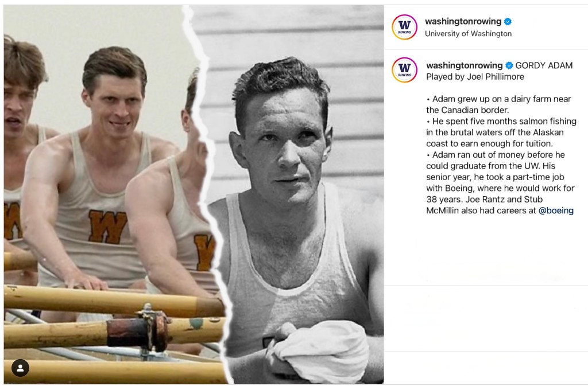Click the washingtonrowing avatar in post header
The width and height of the screenshot is (588, 390).
tap(404, 27)
